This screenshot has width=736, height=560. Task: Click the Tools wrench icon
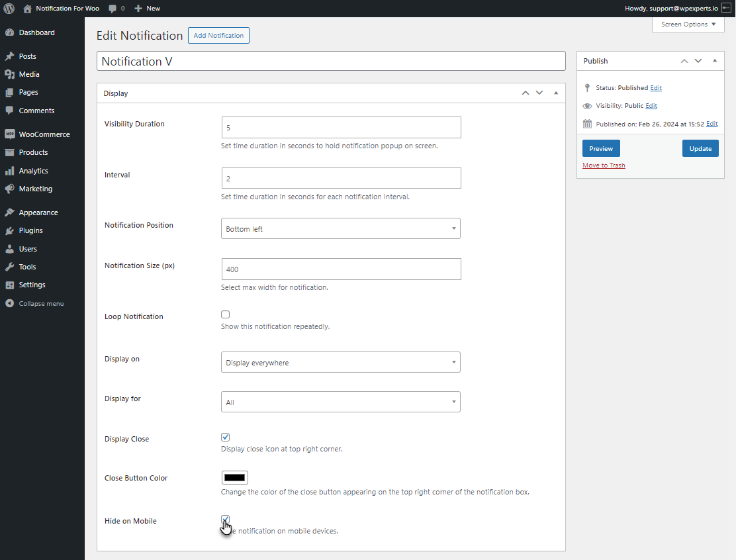[x=9, y=267]
